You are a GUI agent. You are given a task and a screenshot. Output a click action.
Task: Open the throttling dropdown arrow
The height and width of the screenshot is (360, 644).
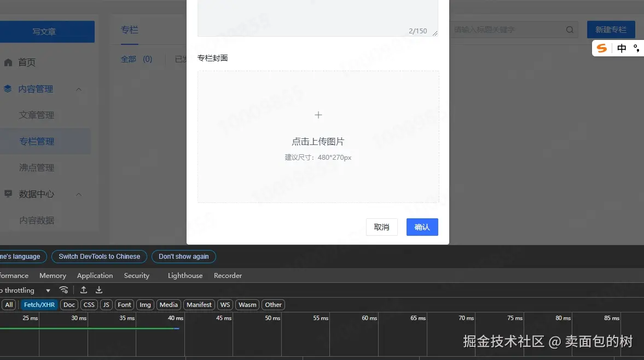pyautogui.click(x=48, y=291)
